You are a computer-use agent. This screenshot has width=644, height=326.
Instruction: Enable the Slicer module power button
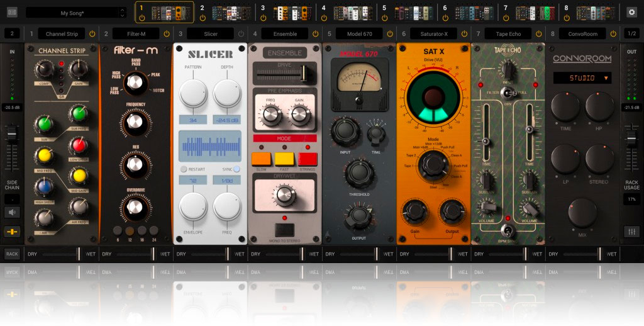(x=241, y=33)
